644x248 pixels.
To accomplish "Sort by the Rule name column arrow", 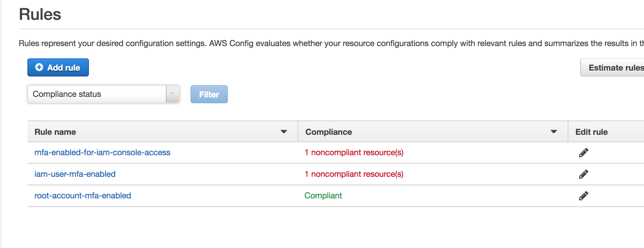I will (x=283, y=132).
